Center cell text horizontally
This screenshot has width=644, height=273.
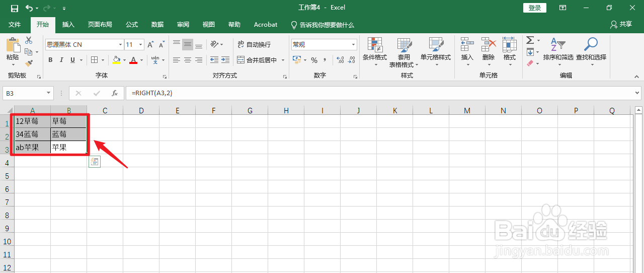188,60
